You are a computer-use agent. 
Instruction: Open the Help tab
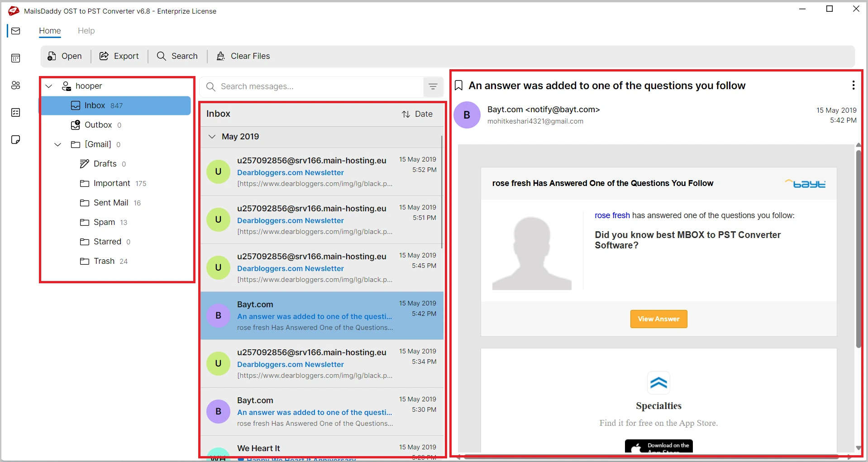86,31
